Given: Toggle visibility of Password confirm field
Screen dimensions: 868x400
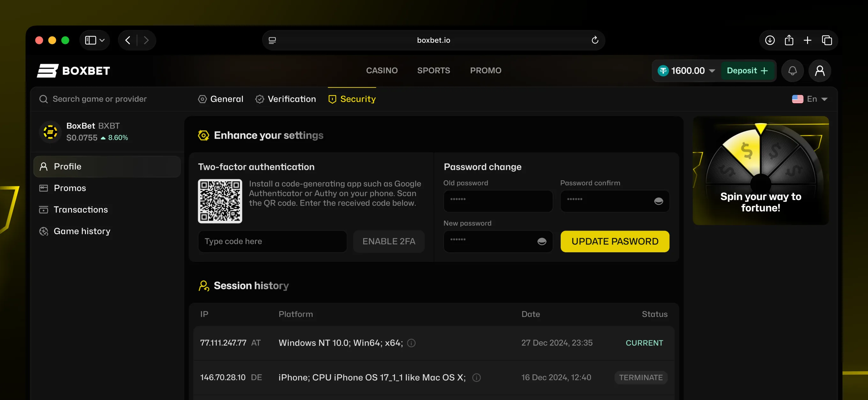Looking at the screenshot, I should click(x=658, y=201).
